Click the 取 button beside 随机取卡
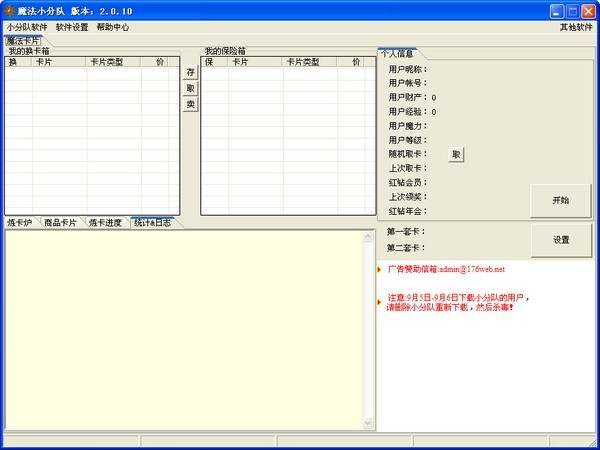Screen dimensions: 600x450 point(456,155)
